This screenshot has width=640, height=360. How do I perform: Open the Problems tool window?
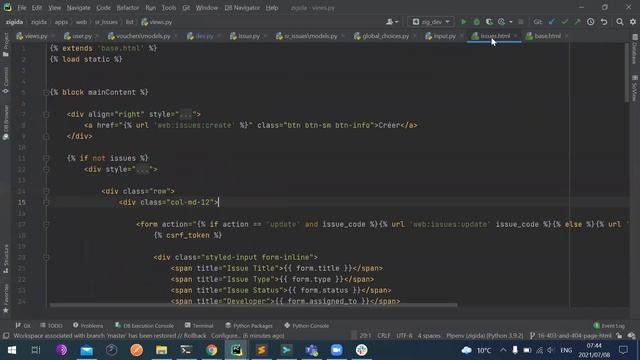point(88,326)
